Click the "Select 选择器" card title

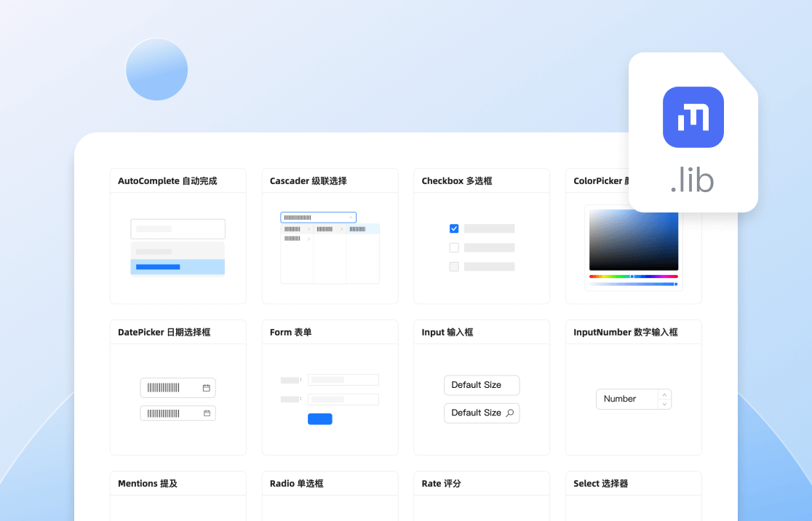(x=601, y=483)
